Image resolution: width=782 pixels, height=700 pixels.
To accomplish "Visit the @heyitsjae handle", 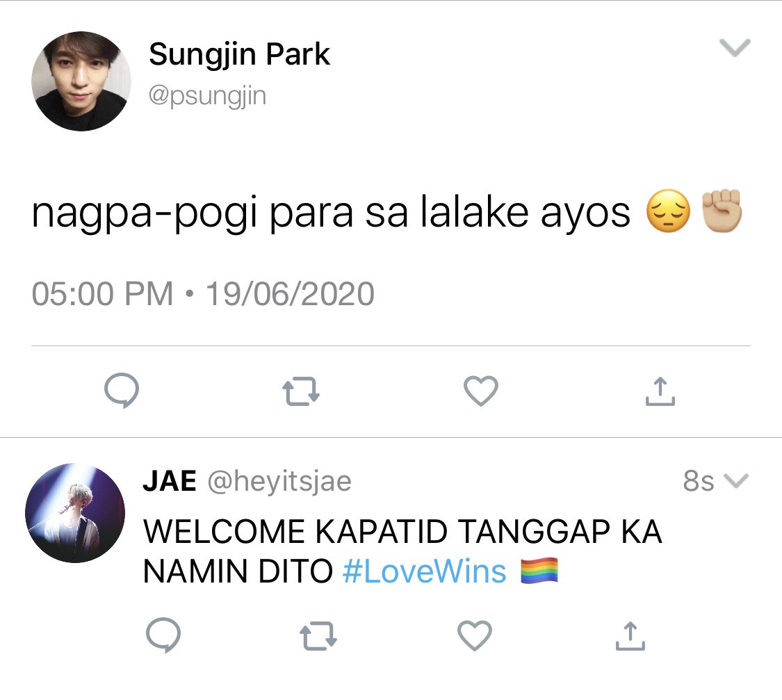I will pos(279,482).
